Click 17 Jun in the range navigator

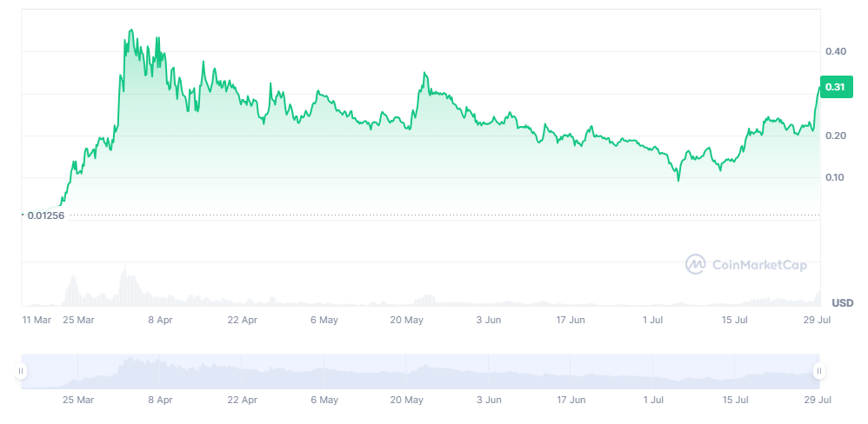tap(571, 400)
